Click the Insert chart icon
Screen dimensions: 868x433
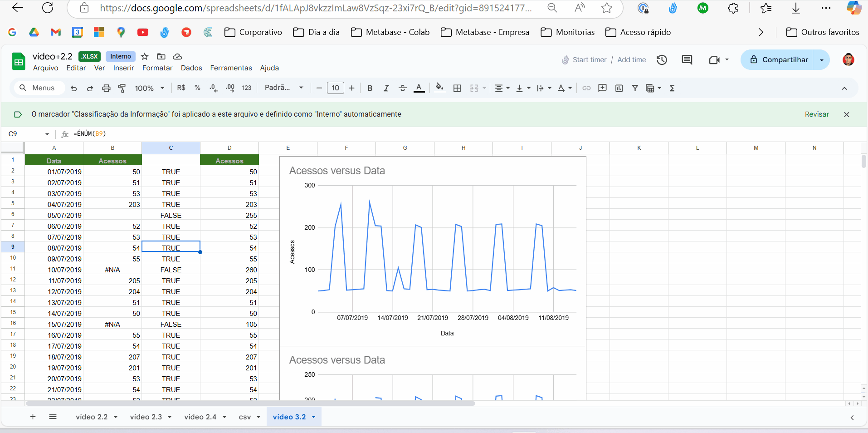pos(619,88)
